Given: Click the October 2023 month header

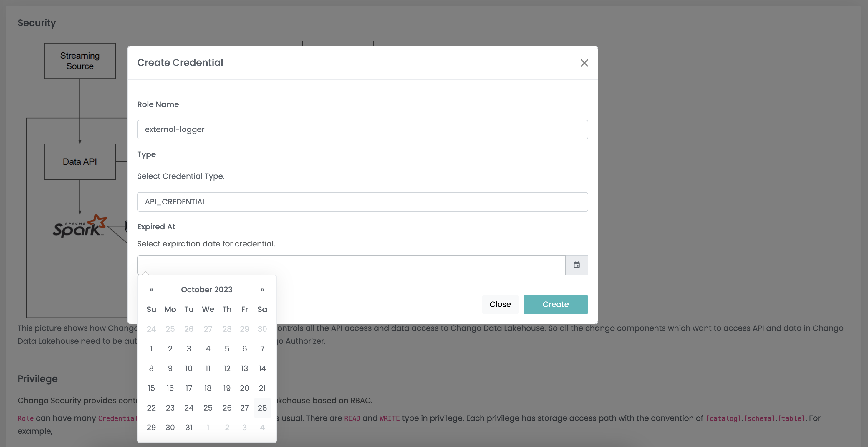Looking at the screenshot, I should point(207,290).
